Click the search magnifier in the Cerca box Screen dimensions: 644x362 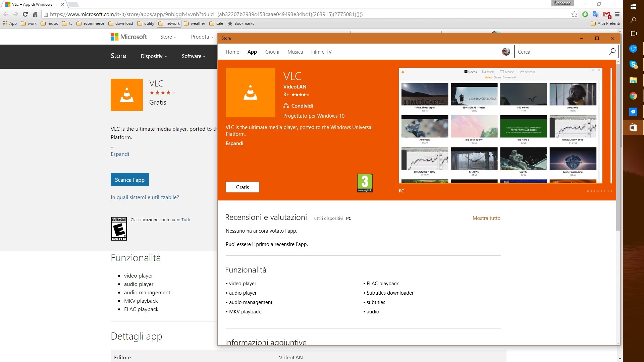coord(612,52)
